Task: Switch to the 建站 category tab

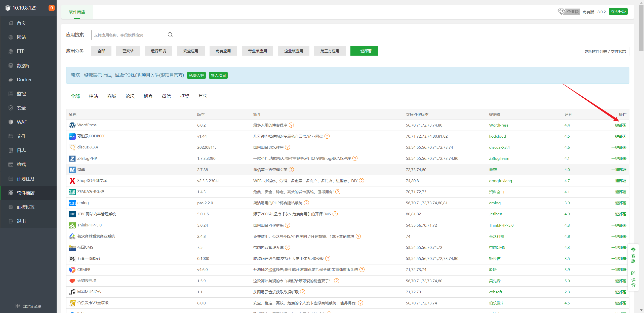Action: (x=93, y=96)
